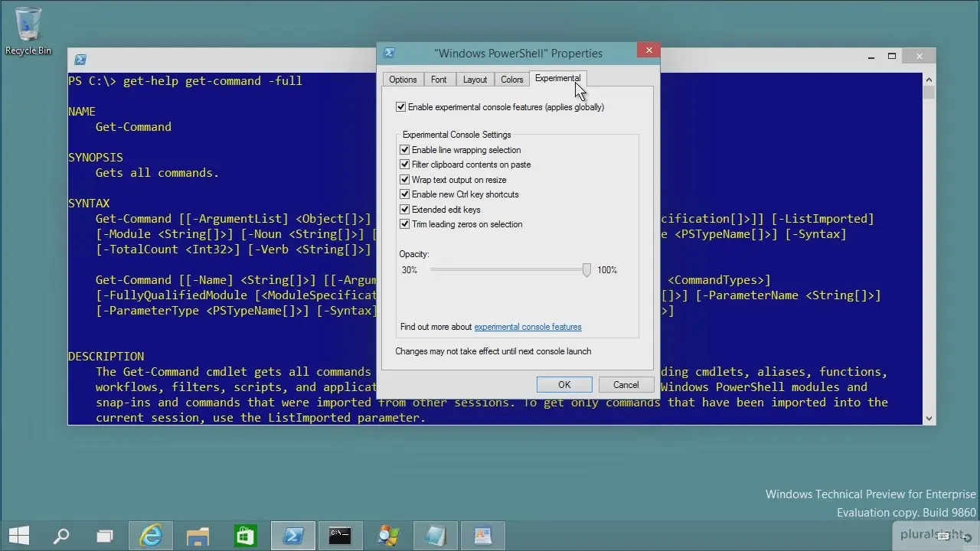Toggle Filter clipboard contents on paste
This screenshot has height=551, width=980.
click(405, 165)
